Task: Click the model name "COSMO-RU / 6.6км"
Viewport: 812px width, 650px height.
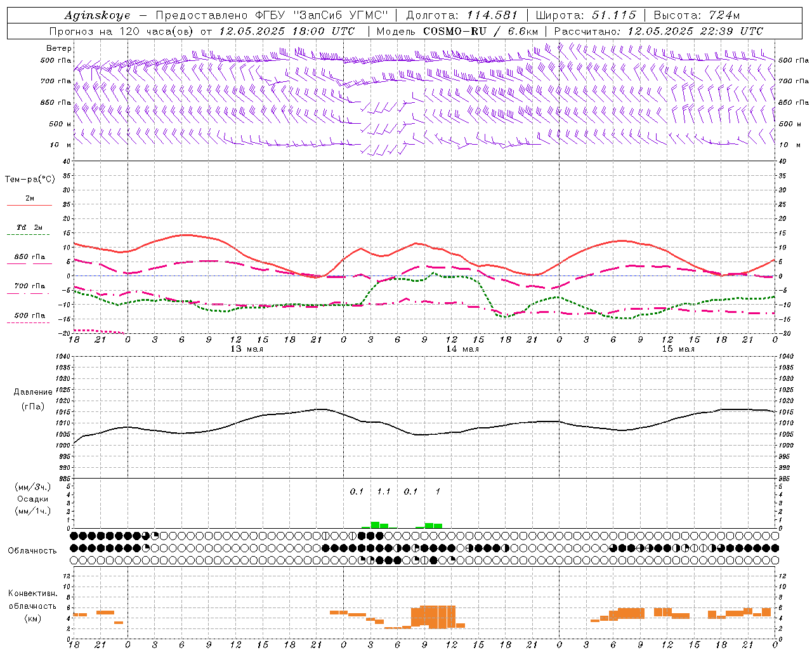Action: click(x=480, y=31)
